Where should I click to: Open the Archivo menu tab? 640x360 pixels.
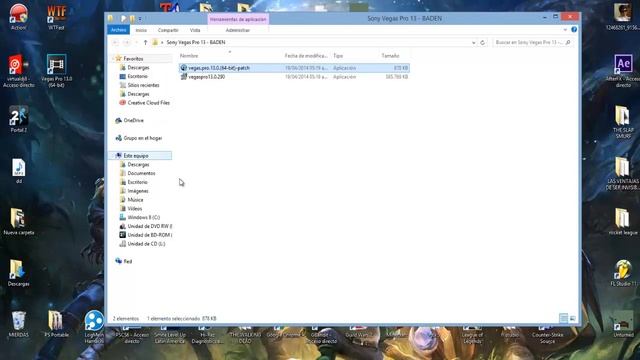(x=118, y=30)
